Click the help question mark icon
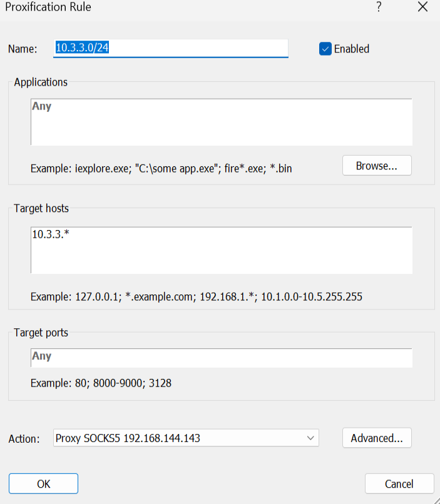The image size is (440, 504). click(379, 8)
